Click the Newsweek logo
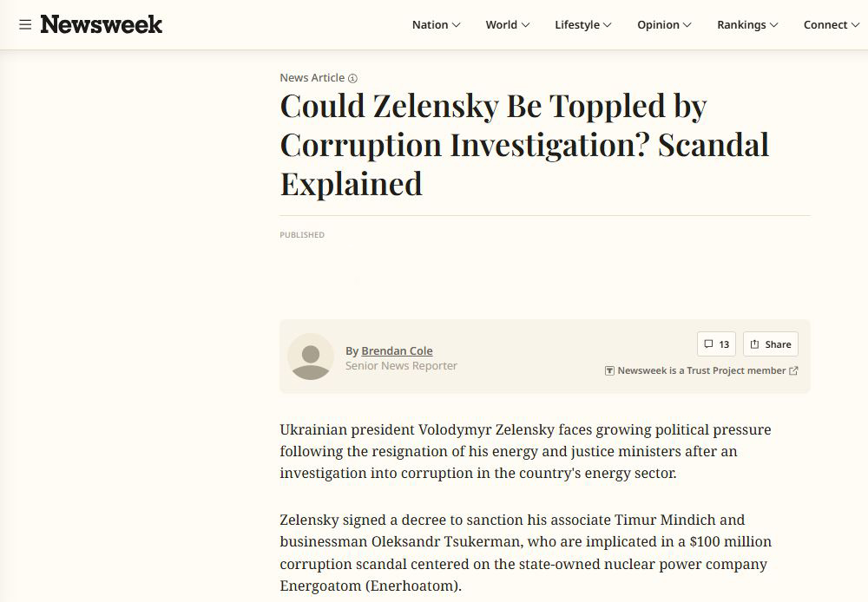 coord(102,25)
